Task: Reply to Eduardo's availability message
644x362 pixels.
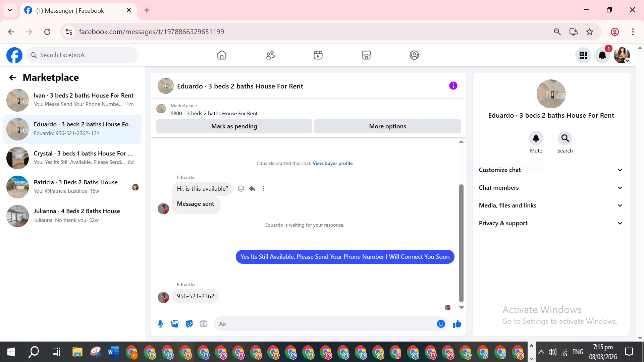Action: 252,189
